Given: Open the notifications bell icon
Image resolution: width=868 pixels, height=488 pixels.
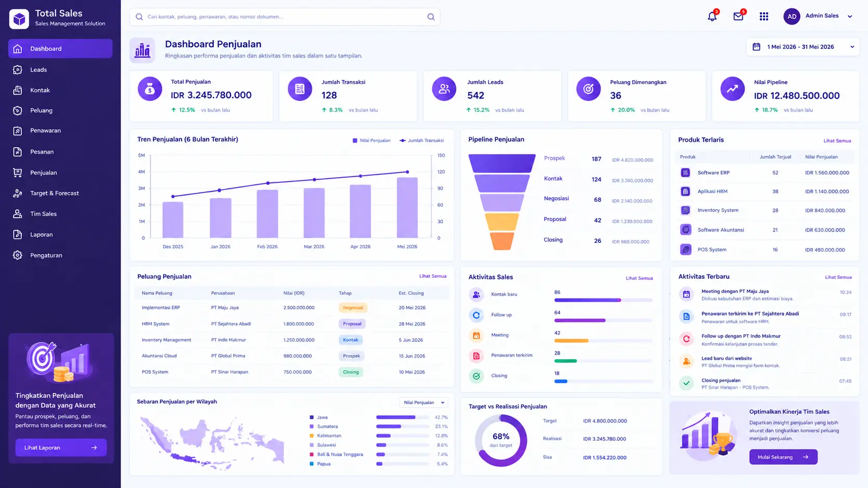Looking at the screenshot, I should tap(712, 17).
